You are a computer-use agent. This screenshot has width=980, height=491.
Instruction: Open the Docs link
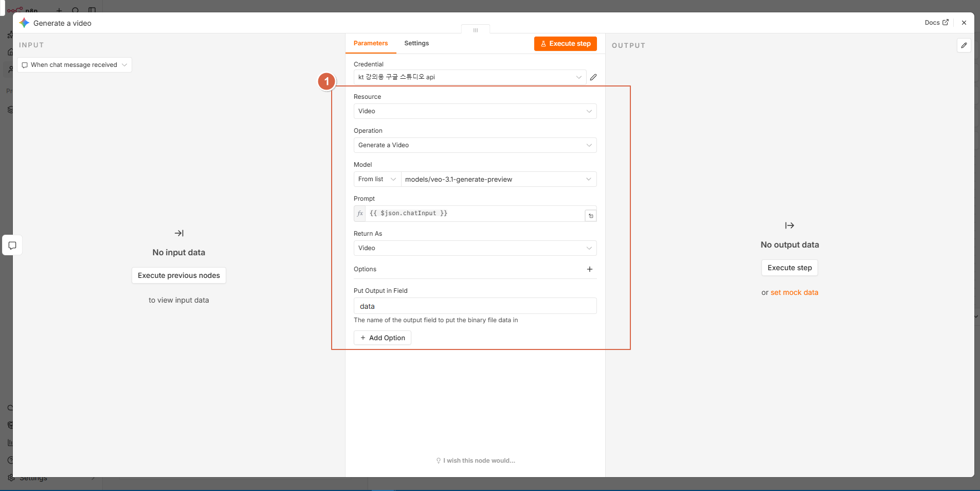(x=936, y=23)
